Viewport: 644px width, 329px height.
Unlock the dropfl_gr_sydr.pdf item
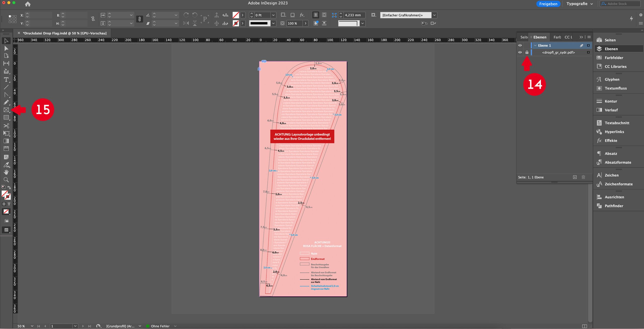pyautogui.click(x=527, y=52)
